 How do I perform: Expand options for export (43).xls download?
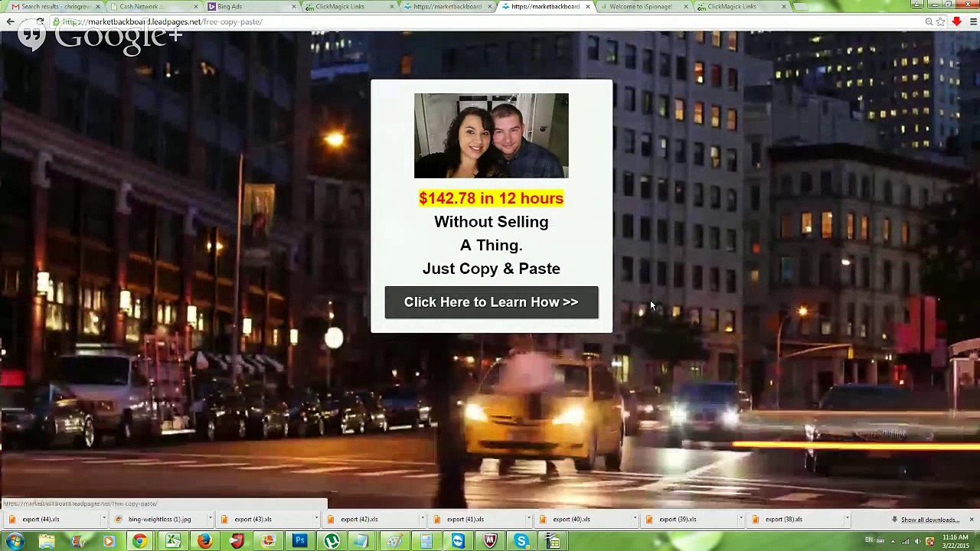click(x=315, y=520)
